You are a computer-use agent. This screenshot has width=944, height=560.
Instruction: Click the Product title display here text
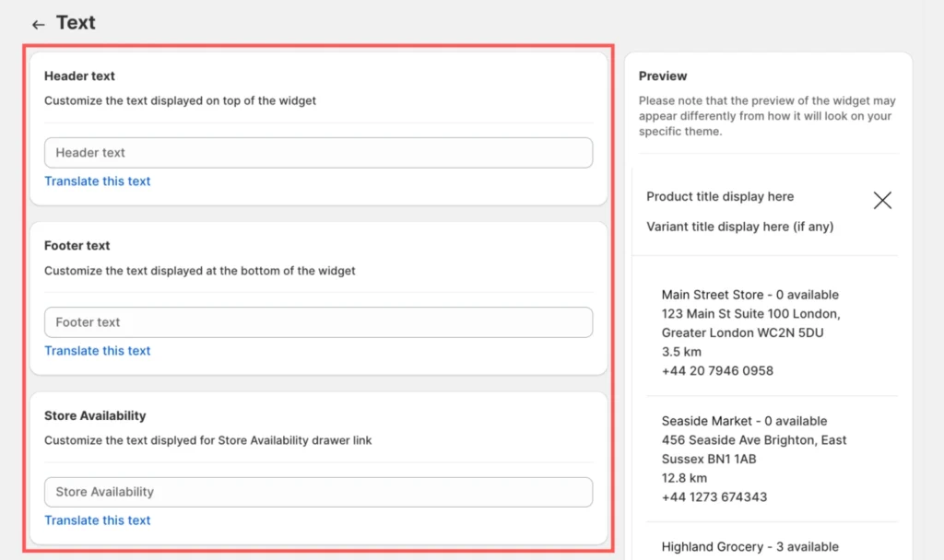tap(720, 196)
